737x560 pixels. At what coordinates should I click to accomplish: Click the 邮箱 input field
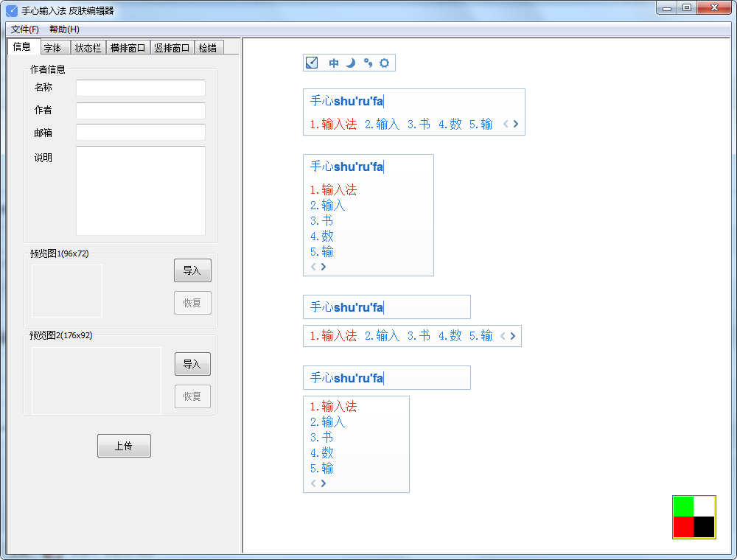[x=141, y=133]
